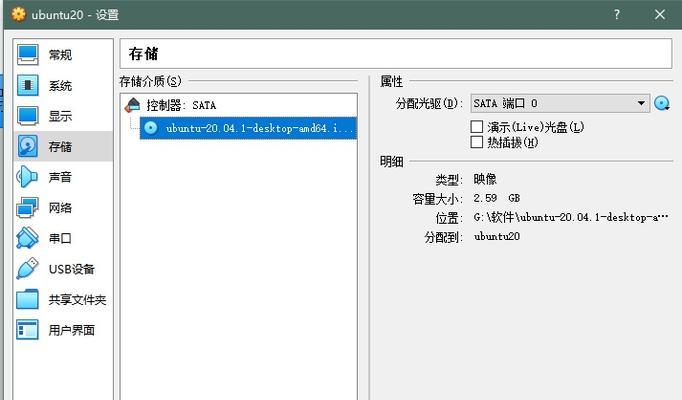
Task: Enable the 热插拔 (hot-plug) checkbox
Action: 477,142
